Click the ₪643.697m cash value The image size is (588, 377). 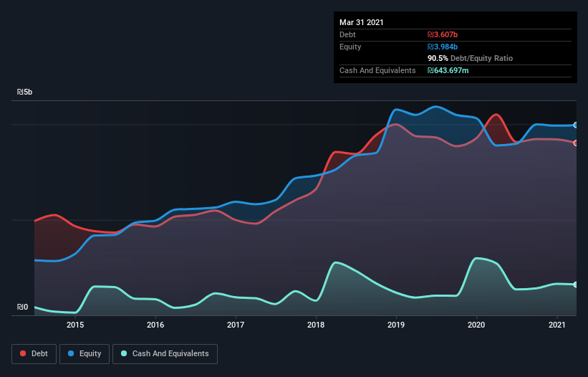pos(448,70)
